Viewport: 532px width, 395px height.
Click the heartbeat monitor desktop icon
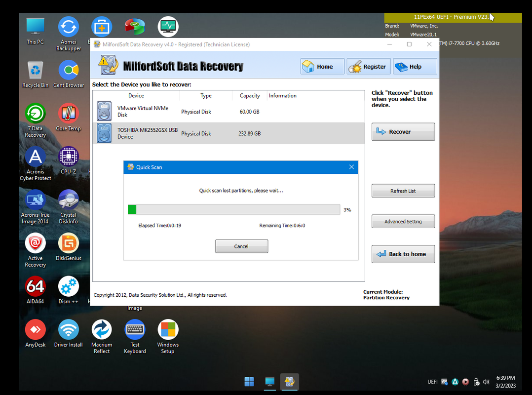(x=168, y=27)
